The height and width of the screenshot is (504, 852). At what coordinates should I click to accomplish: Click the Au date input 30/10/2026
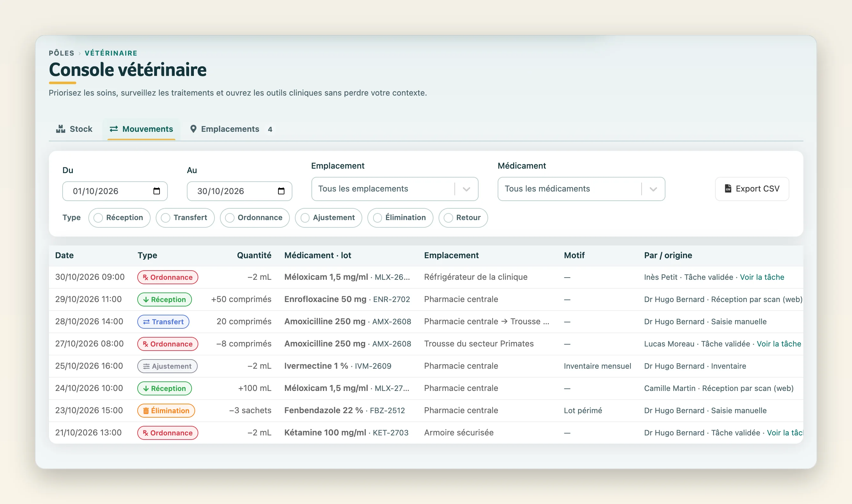click(239, 191)
